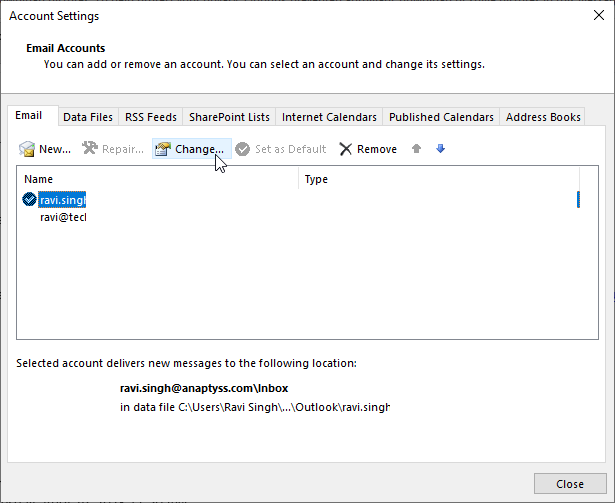Open the SharePoint Lists tab
The width and height of the screenshot is (615, 503).
pos(229,117)
